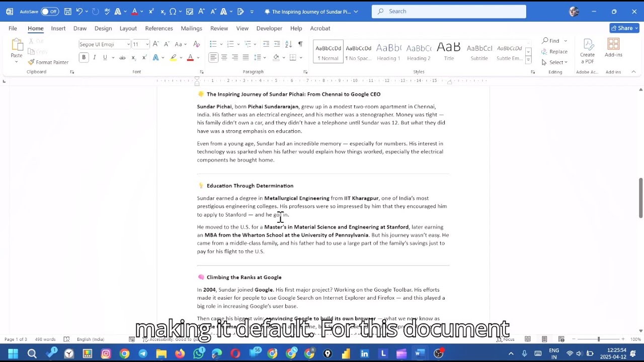Apply the Title style
Image resolution: width=644 pixels, height=362 pixels.
(449, 51)
